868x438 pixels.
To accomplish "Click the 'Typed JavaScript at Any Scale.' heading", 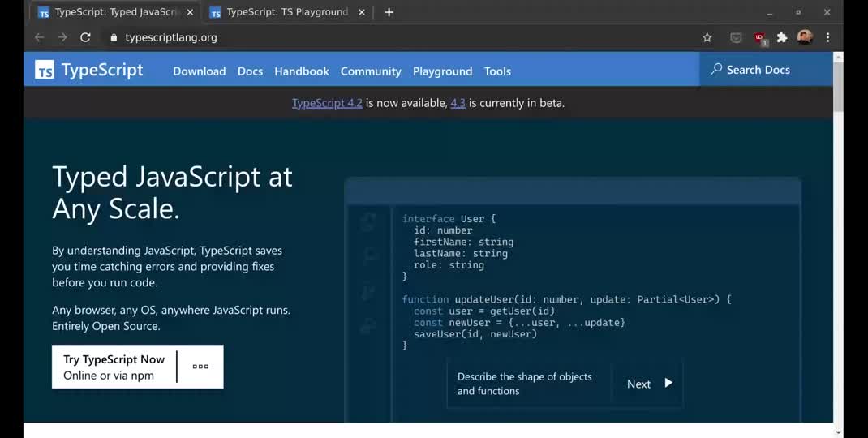I will tap(172, 193).
